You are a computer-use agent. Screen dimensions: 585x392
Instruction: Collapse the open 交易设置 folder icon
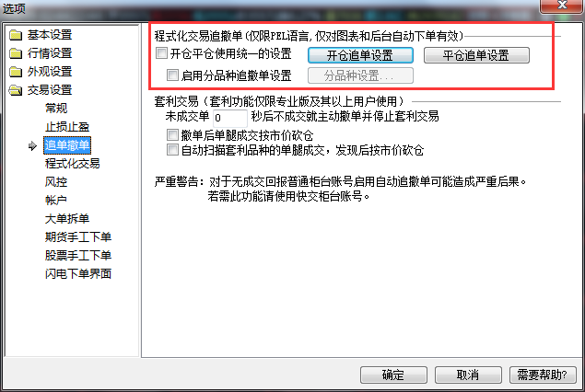click(16, 90)
